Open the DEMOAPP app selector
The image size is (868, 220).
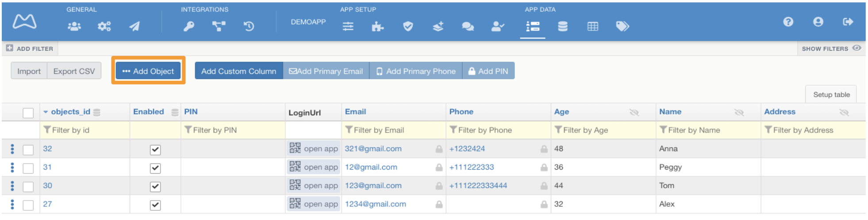click(x=308, y=22)
